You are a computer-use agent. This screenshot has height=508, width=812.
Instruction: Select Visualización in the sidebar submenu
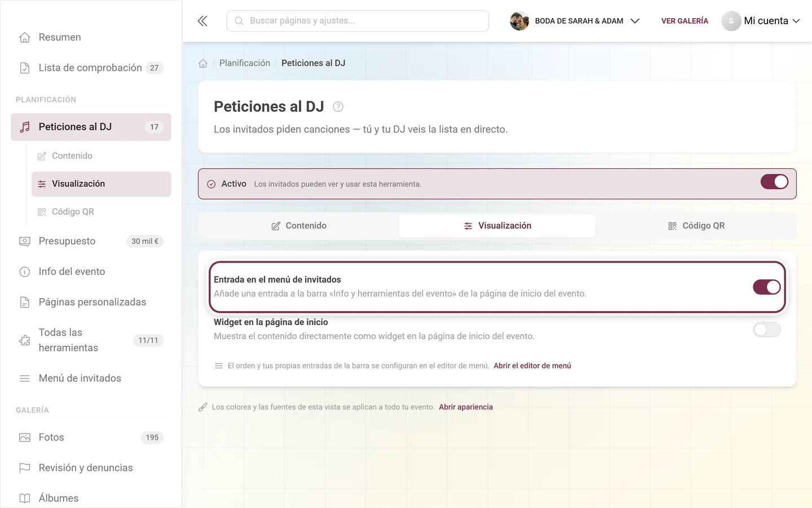101,184
